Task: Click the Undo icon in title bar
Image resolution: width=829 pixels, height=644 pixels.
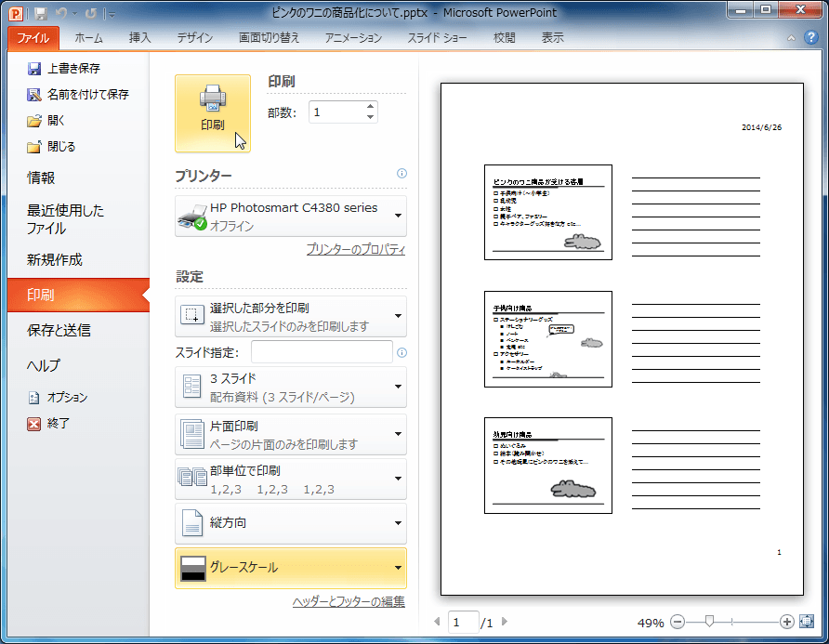Action: click(62, 13)
